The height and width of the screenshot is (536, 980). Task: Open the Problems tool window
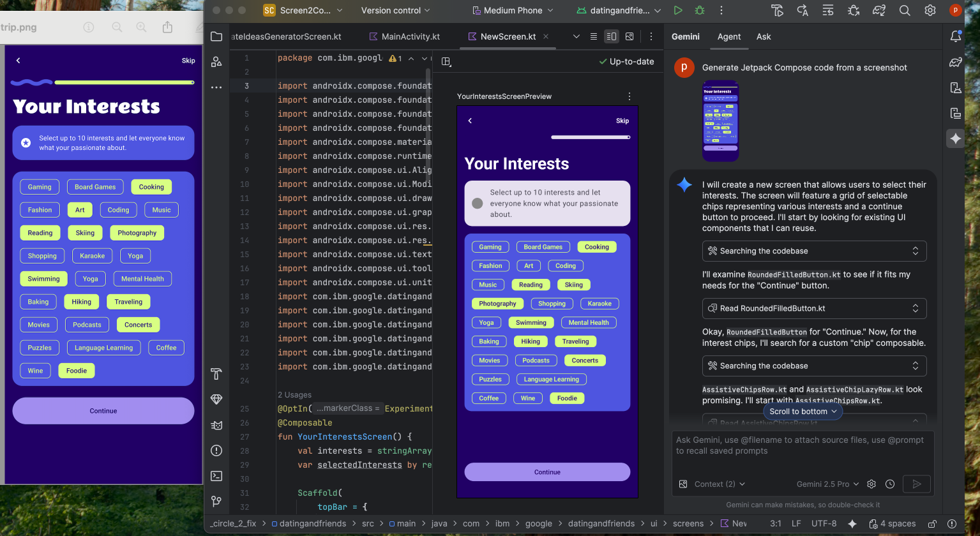[216, 450]
